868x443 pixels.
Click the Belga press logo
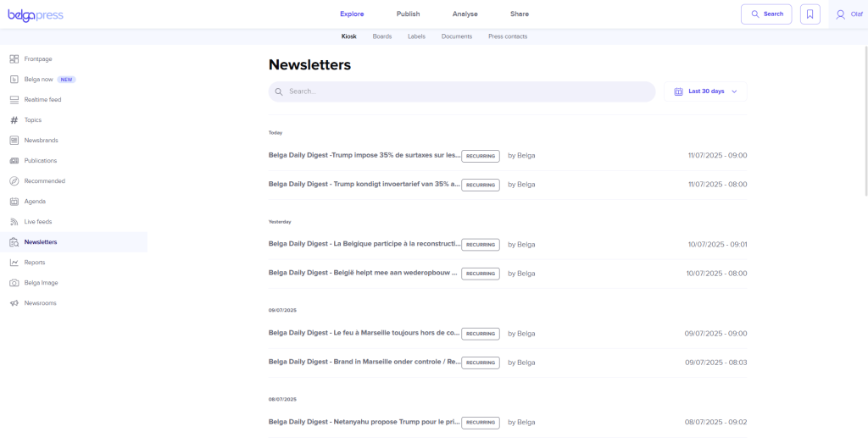pyautogui.click(x=36, y=15)
